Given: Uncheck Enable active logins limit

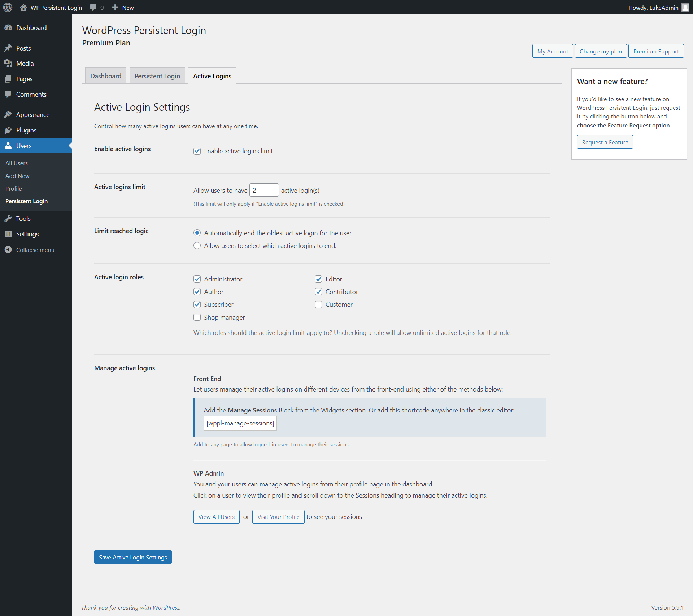Looking at the screenshot, I should click(x=197, y=151).
